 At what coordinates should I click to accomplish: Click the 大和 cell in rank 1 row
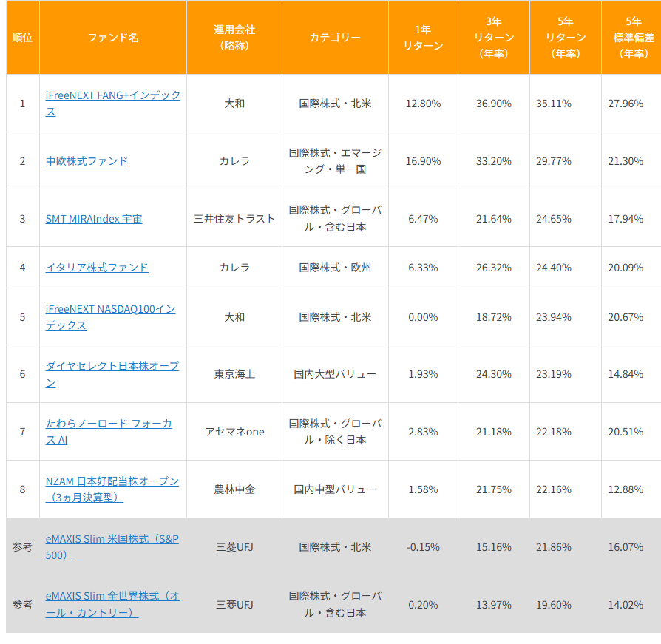pos(234,104)
